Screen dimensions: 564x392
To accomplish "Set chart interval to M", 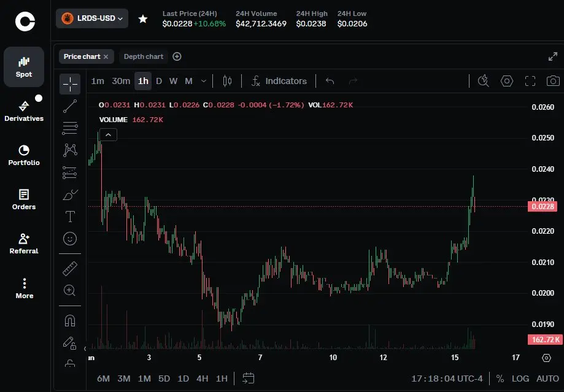I will click(188, 81).
